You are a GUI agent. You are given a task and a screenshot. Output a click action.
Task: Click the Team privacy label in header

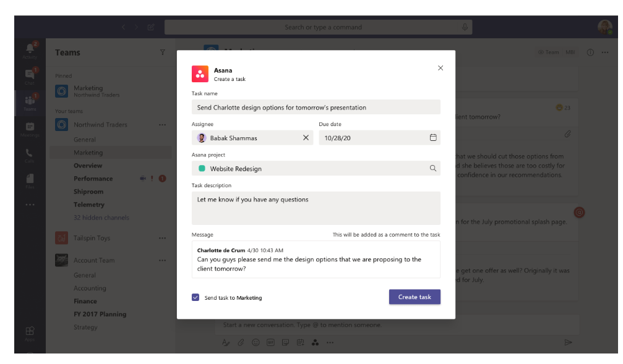[x=548, y=53]
